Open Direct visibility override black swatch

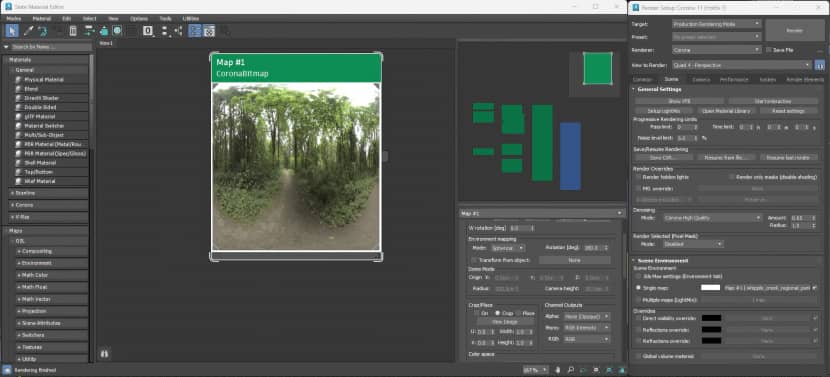pos(711,318)
